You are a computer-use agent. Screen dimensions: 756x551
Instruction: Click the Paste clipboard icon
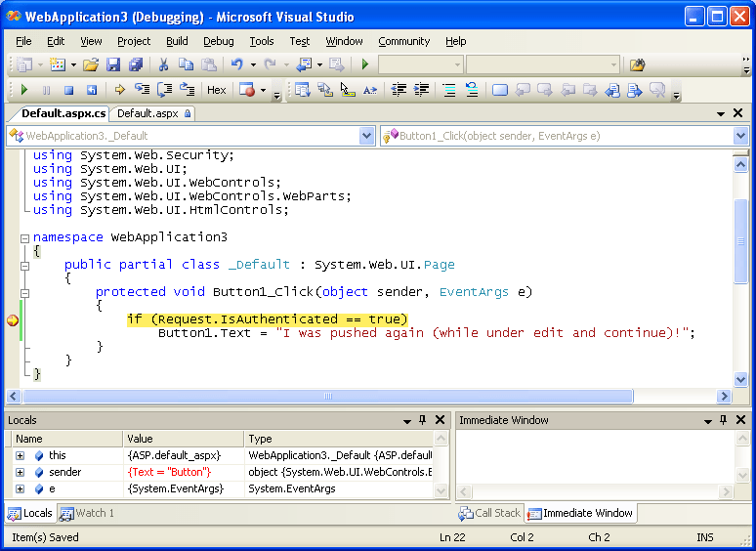208,64
